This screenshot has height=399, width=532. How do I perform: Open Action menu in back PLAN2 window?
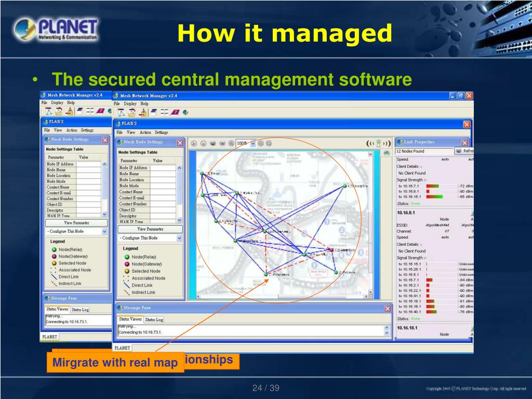tap(72, 130)
